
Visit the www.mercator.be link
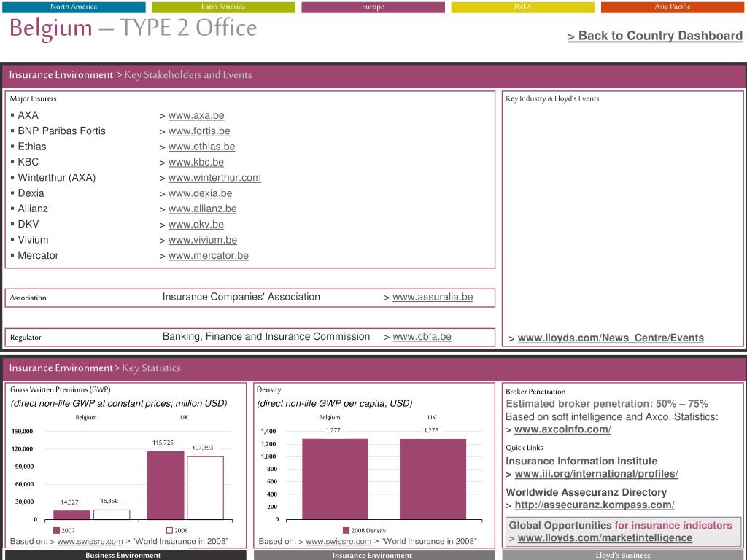pos(208,255)
